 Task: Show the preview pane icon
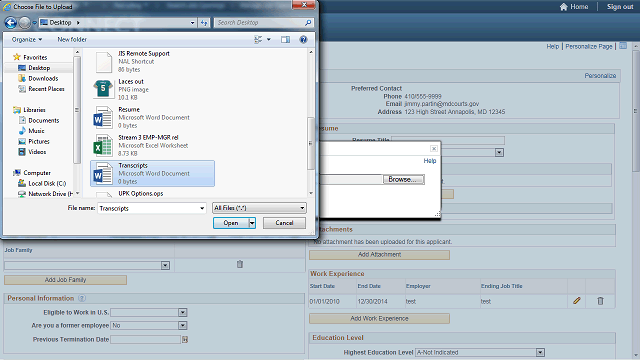point(285,40)
